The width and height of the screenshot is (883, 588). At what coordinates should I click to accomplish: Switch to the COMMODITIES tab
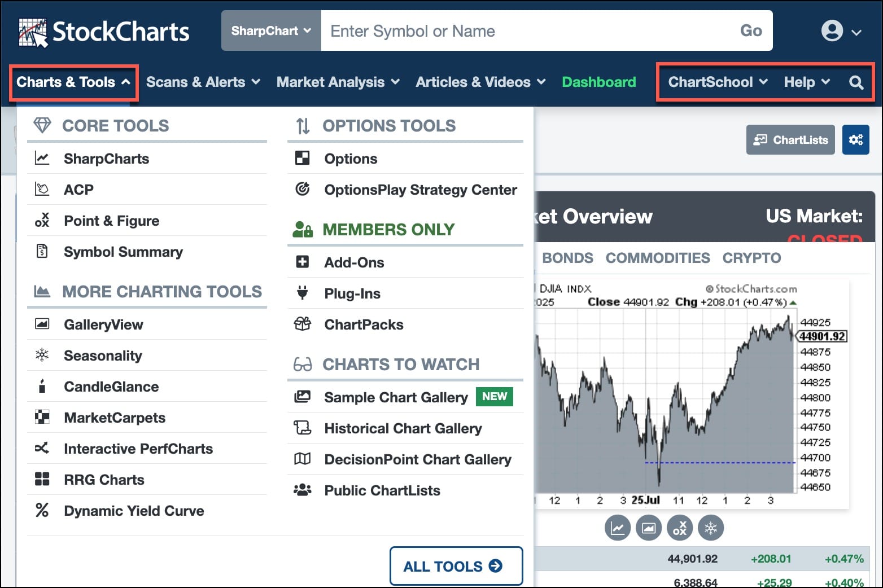pos(657,258)
